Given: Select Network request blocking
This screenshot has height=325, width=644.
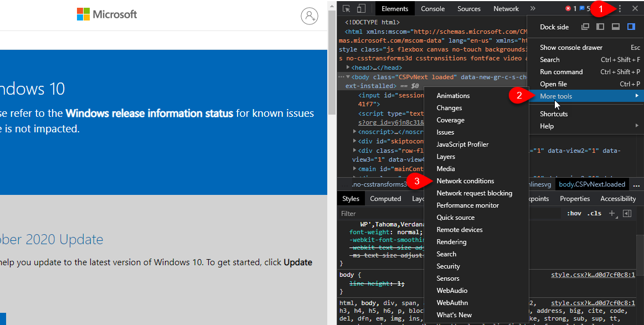Looking at the screenshot, I should click(x=476, y=193).
